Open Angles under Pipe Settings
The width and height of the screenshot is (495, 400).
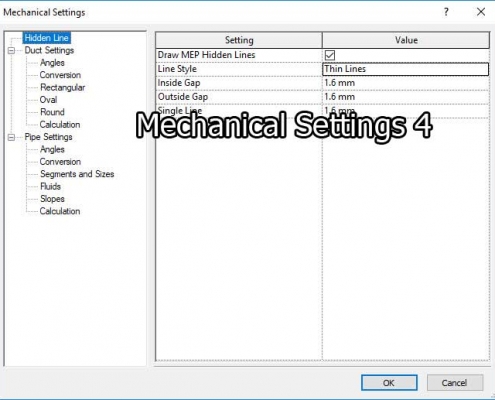[x=52, y=149]
